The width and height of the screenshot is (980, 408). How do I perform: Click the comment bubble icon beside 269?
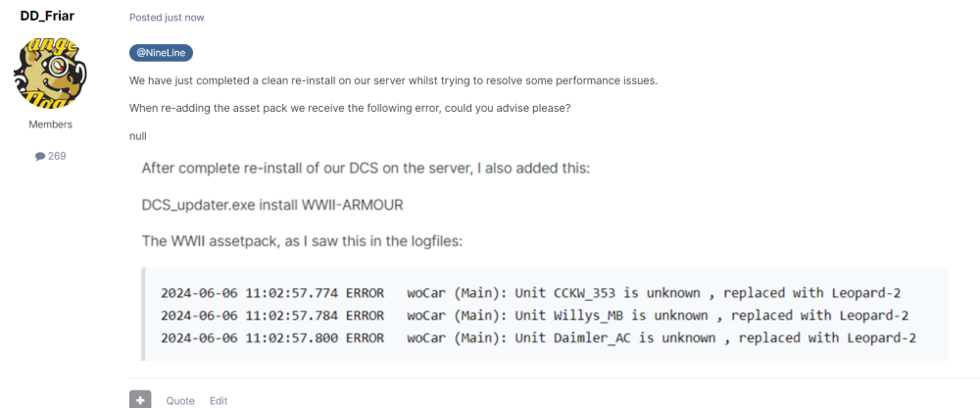click(40, 156)
